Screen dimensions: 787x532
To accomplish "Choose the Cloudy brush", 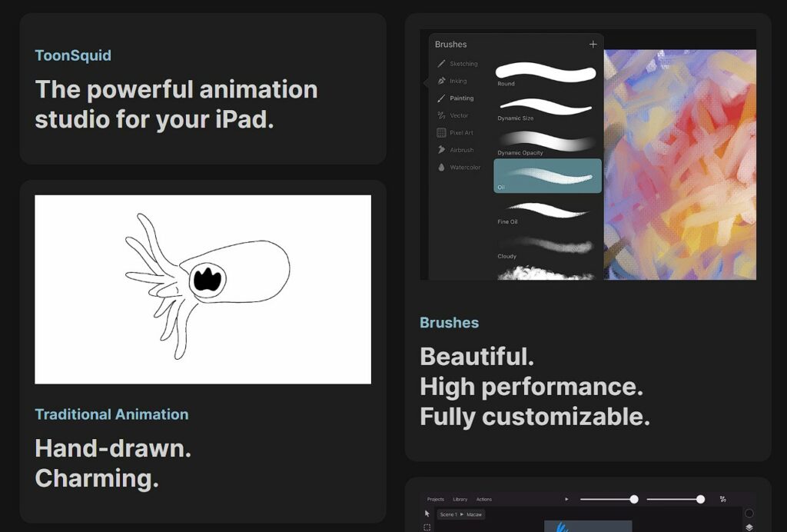I will click(x=547, y=246).
